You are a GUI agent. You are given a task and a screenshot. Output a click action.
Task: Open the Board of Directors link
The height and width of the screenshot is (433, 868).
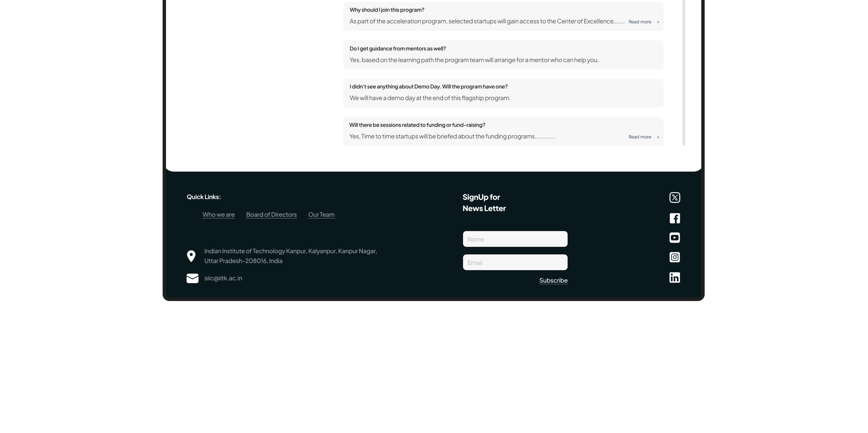coord(271,214)
